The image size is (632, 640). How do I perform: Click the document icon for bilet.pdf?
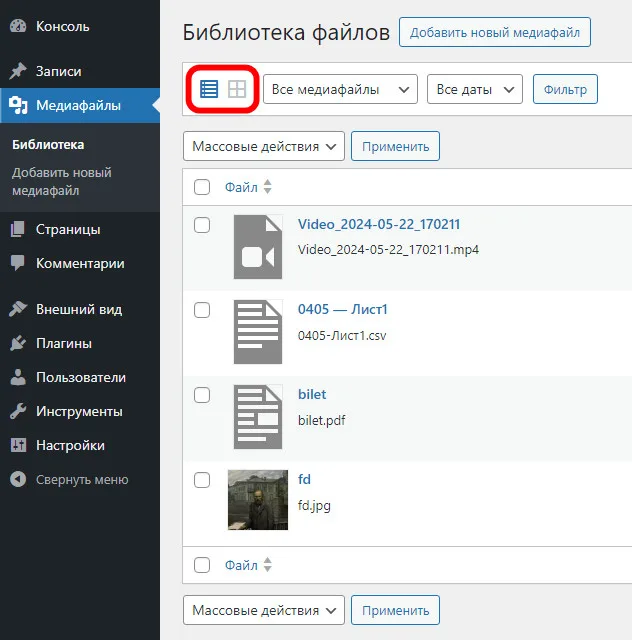click(x=258, y=417)
